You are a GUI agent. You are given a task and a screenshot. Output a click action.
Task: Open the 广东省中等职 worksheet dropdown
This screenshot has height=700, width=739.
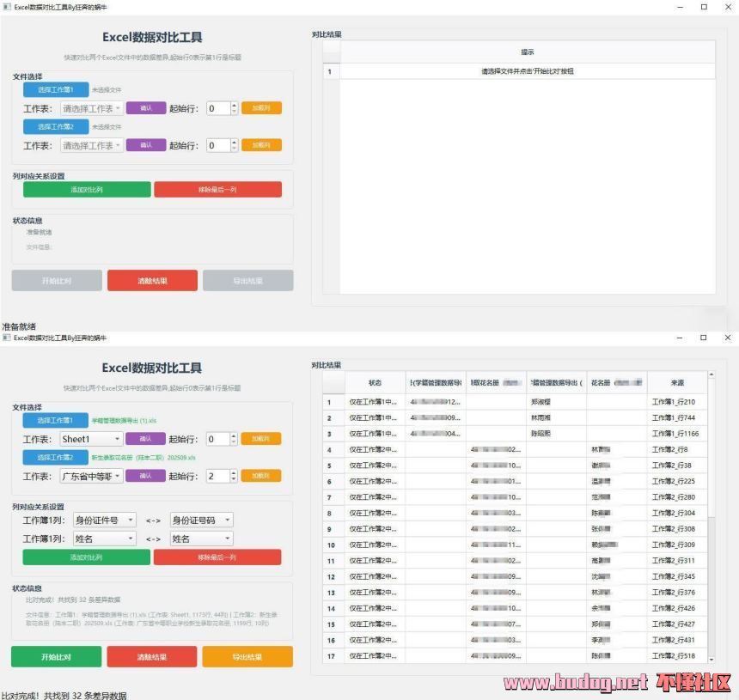click(x=91, y=476)
